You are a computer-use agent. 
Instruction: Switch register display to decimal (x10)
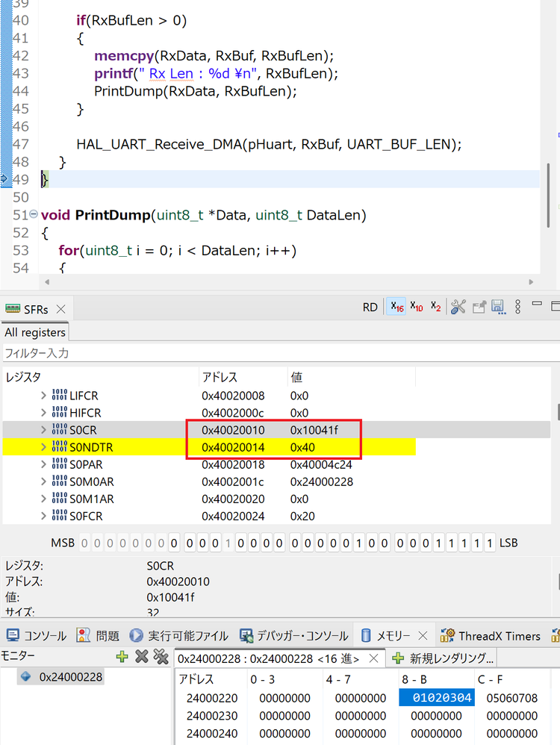point(416,307)
